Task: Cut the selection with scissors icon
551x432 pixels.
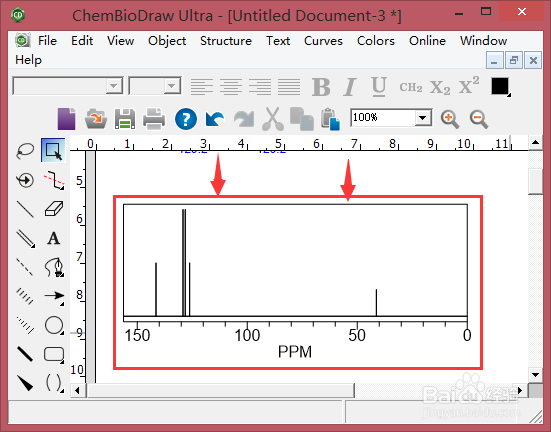Action: (273, 119)
